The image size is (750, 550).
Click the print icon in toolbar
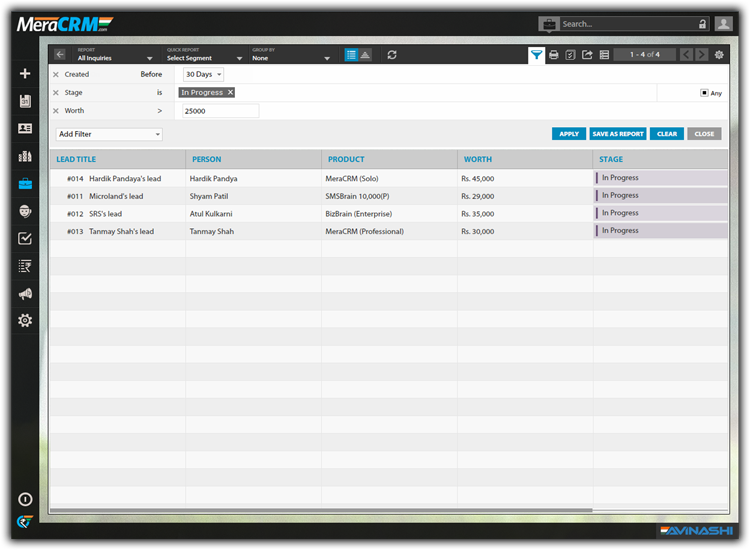click(x=553, y=55)
